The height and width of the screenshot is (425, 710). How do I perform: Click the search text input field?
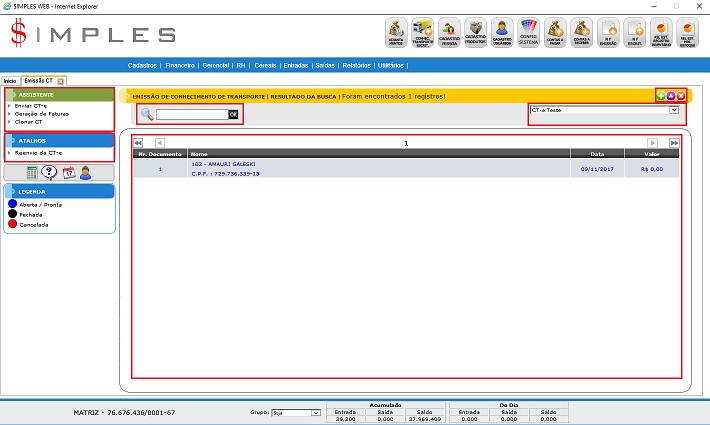[192, 115]
